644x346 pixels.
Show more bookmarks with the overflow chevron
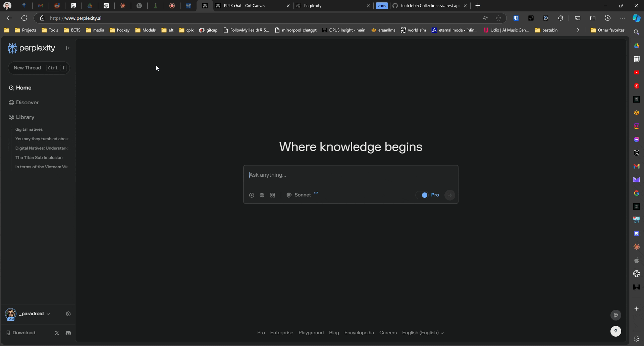point(578,30)
